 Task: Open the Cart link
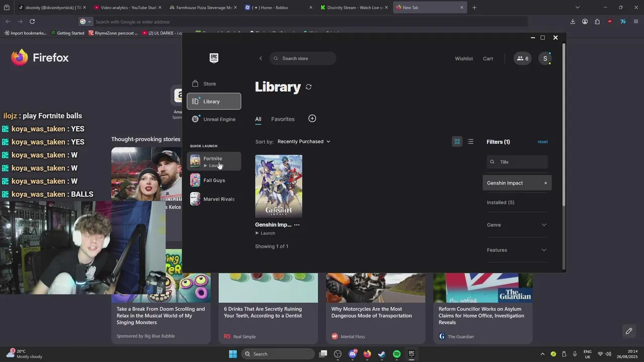click(488, 59)
